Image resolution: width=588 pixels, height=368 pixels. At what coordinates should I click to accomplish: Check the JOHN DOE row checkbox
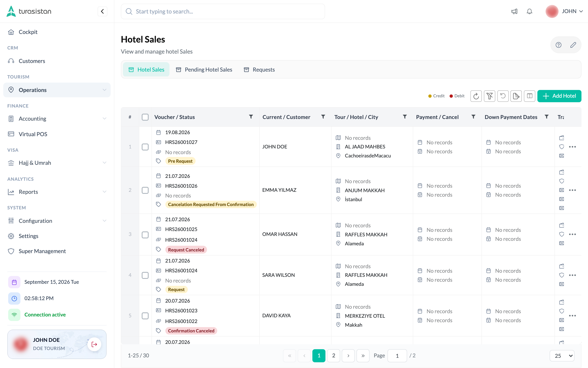coord(145,147)
